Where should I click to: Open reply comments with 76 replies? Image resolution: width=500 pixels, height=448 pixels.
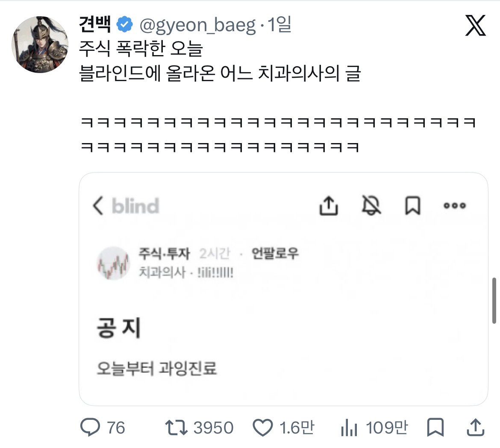point(103,428)
